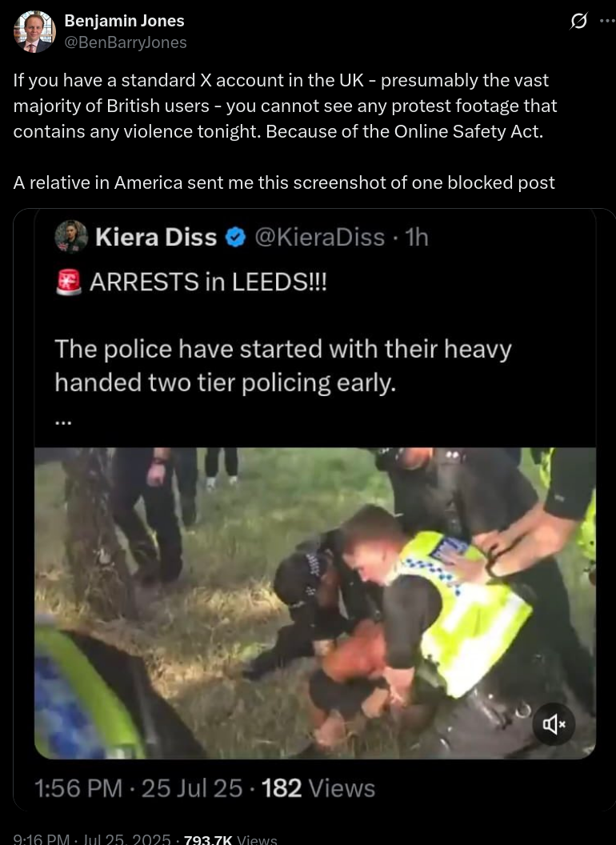The width and height of the screenshot is (616, 845).
Task: Select the Kiera Diss display name
Action: point(156,237)
